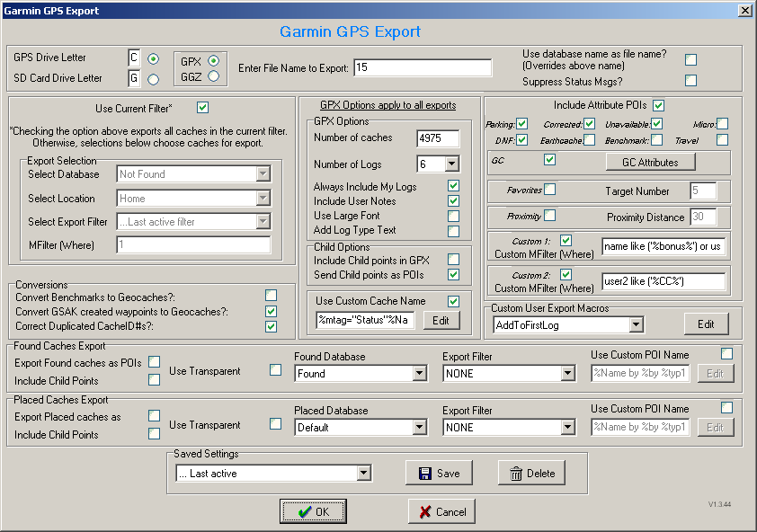Open the GC Attributes dialog
This screenshot has width=757, height=532.
click(650, 163)
